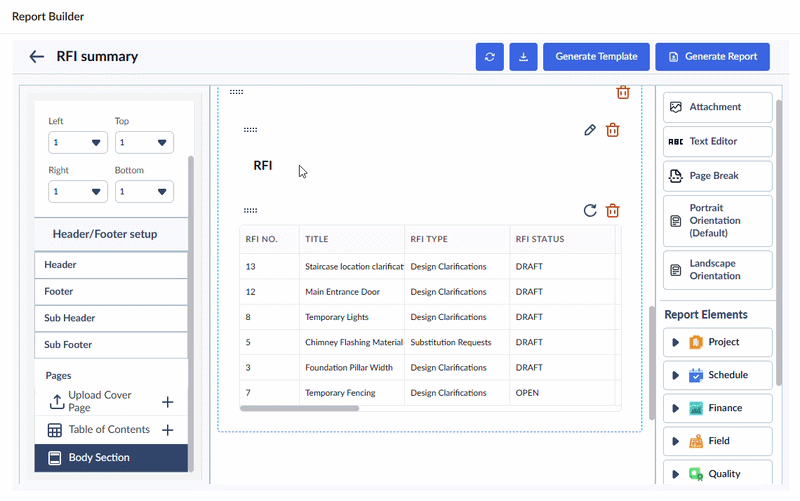Expand the Schedule report elements
The image size is (800, 501).
(675, 375)
